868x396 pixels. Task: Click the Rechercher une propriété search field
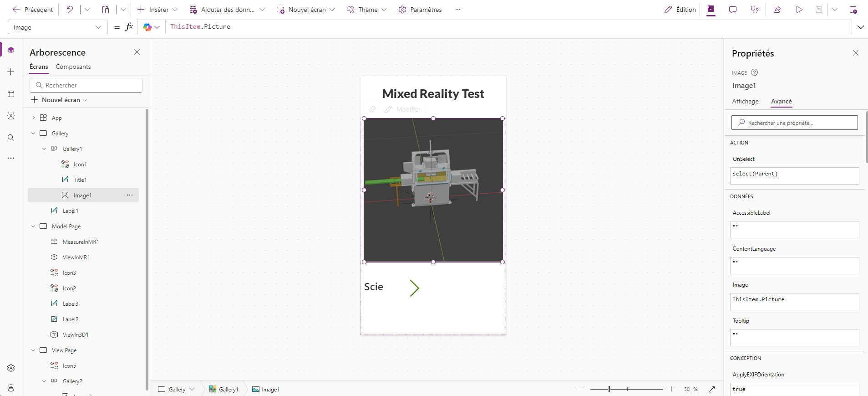794,123
